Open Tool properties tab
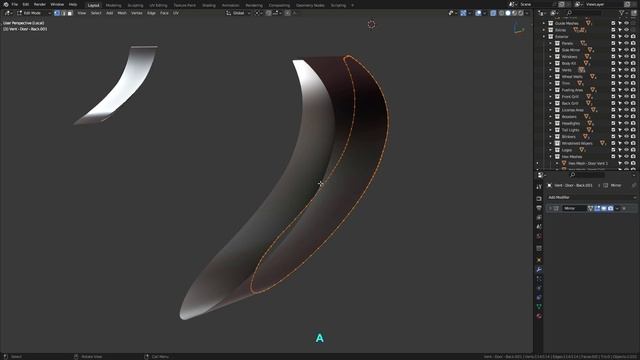 point(539,187)
